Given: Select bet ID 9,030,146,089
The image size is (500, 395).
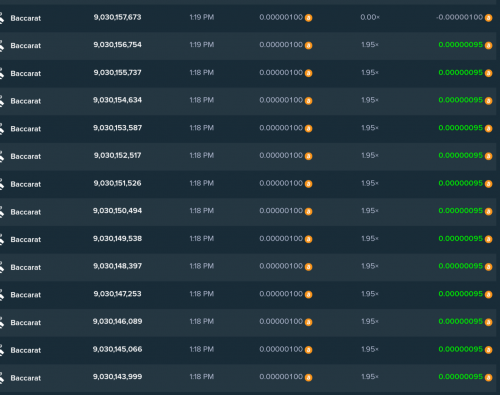Looking at the screenshot, I should tap(117, 322).
